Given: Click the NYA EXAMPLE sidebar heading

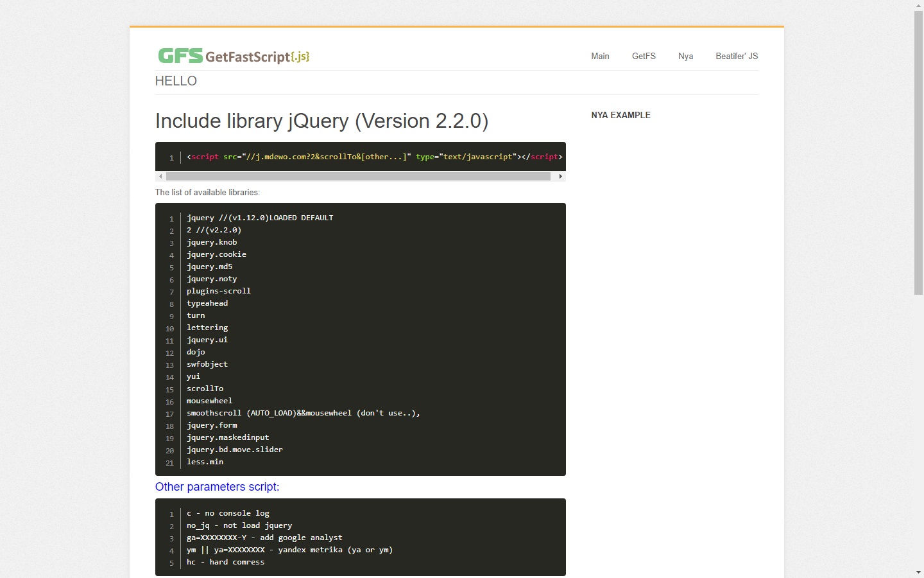Looking at the screenshot, I should click(620, 116).
